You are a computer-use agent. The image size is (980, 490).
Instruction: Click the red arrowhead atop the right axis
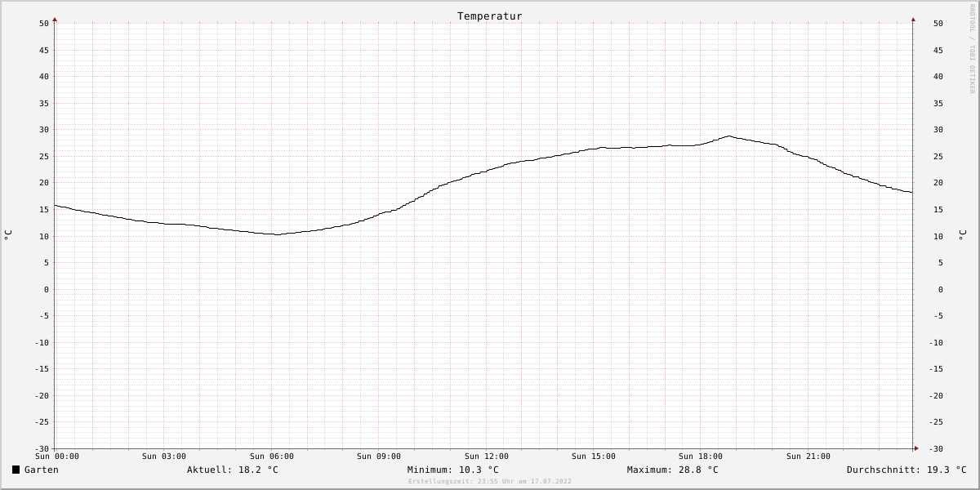pyautogui.click(x=913, y=19)
